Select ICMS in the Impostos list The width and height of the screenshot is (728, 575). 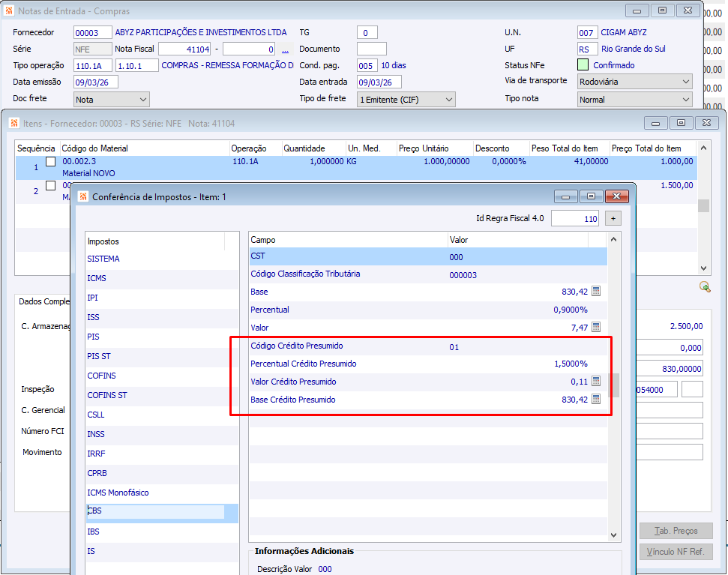pos(97,278)
